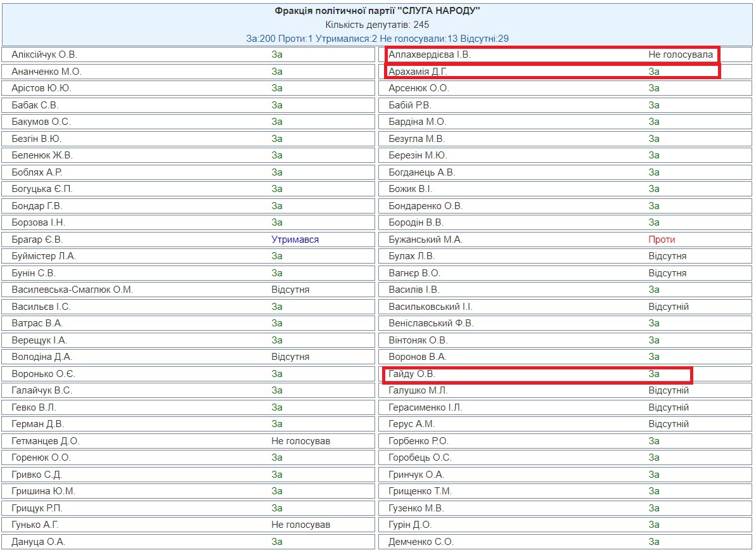Image resolution: width=756 pixels, height=550 pixels.
Task: Click the "Проти" vote for Бужанський
Action: (662, 240)
